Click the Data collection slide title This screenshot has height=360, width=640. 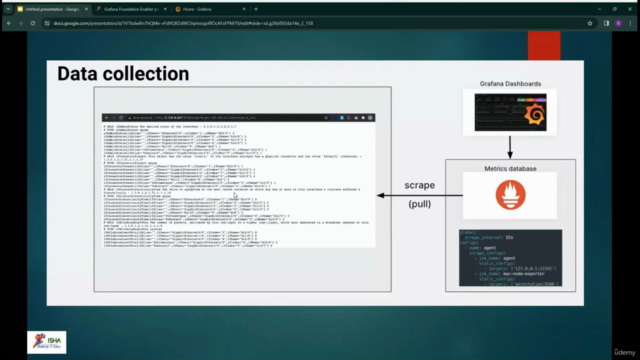pyautogui.click(x=123, y=74)
